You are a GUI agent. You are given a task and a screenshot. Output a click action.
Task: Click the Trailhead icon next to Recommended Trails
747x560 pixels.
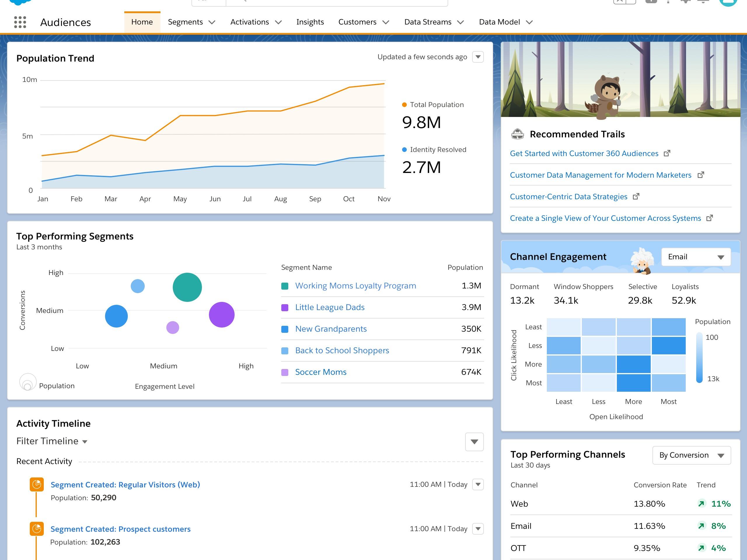[x=517, y=134]
